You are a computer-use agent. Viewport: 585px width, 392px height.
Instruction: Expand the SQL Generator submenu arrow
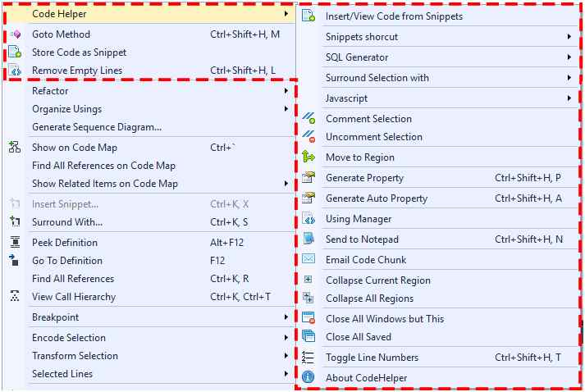pos(569,57)
